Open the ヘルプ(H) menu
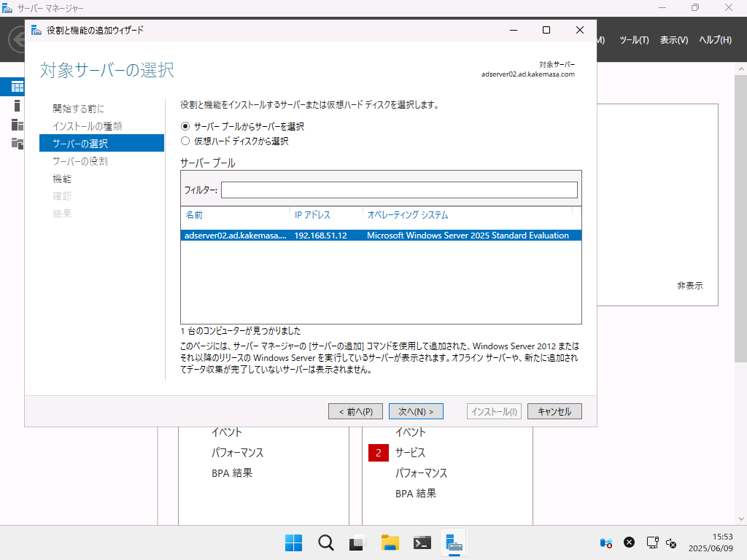747x560 pixels. pos(715,40)
